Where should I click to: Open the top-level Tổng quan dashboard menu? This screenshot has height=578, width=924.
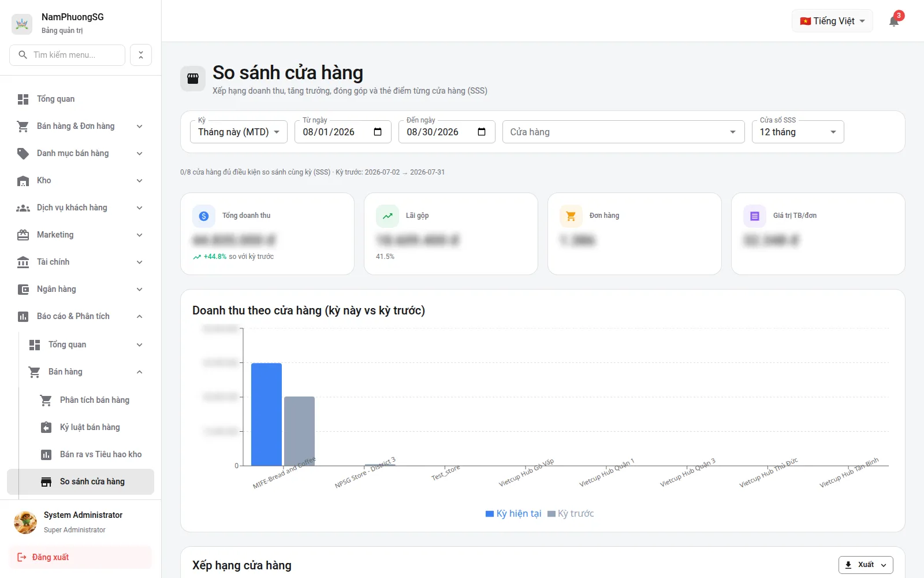click(x=81, y=99)
